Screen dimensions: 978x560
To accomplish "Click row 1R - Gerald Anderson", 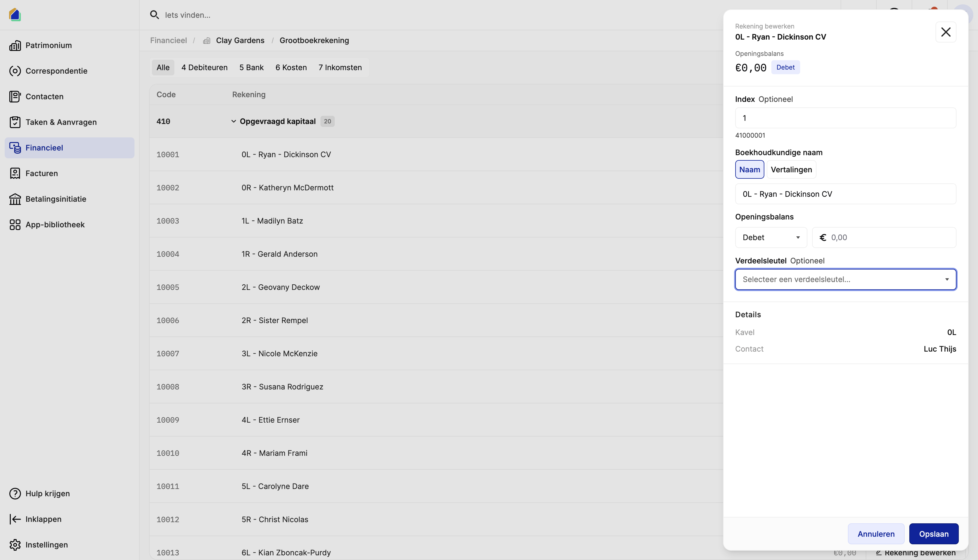I will 436,254.
